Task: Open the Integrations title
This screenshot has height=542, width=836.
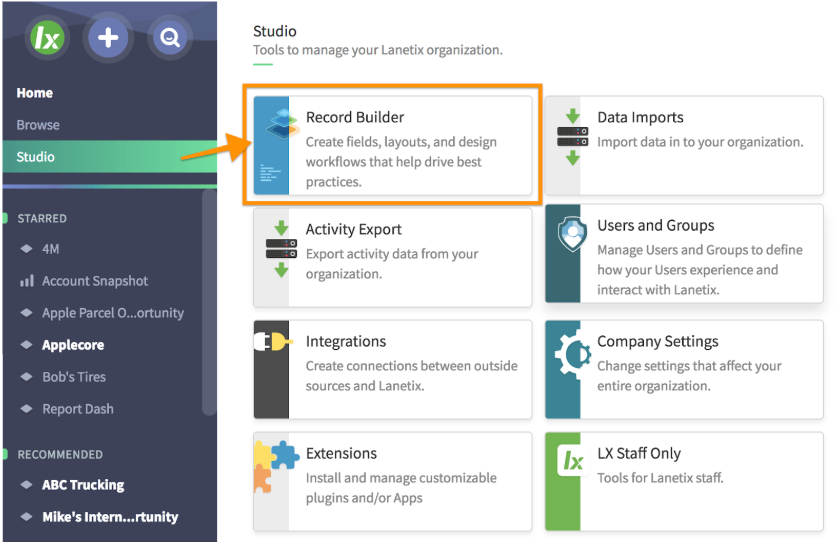Action: pyautogui.click(x=346, y=341)
